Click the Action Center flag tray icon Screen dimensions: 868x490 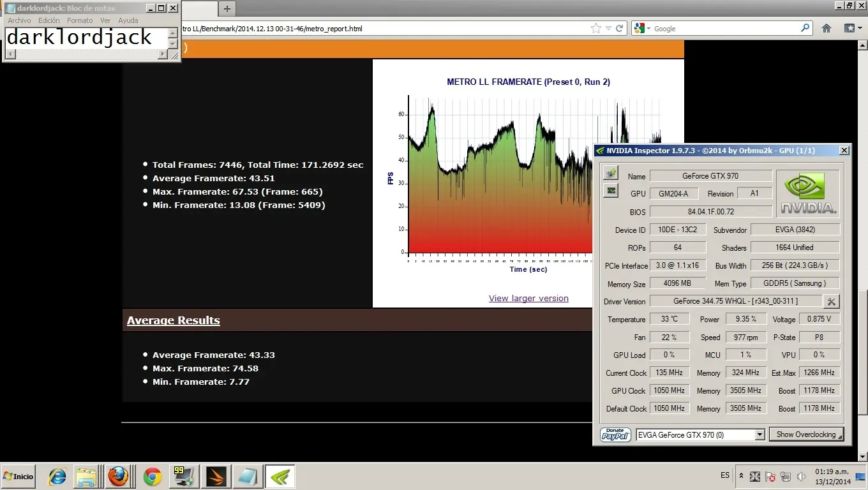point(771,477)
